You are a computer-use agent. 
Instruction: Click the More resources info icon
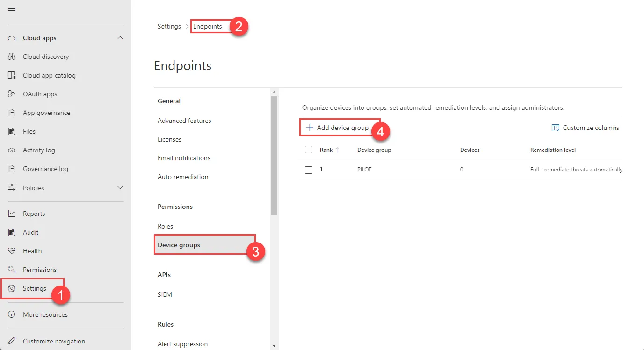[12, 314]
